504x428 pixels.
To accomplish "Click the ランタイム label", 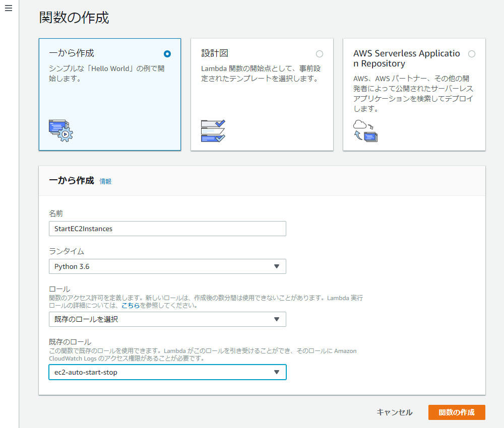I will pos(67,251).
